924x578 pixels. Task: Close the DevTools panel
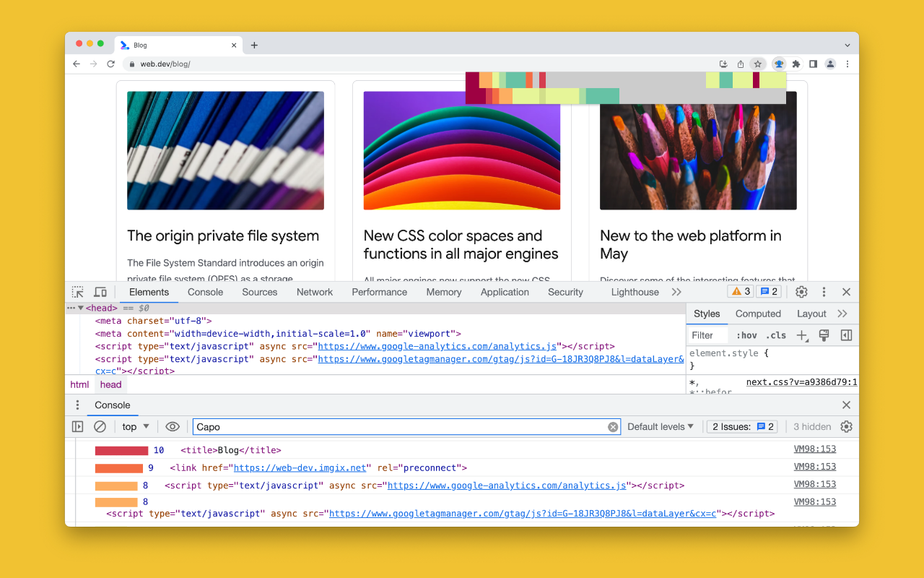[847, 292]
